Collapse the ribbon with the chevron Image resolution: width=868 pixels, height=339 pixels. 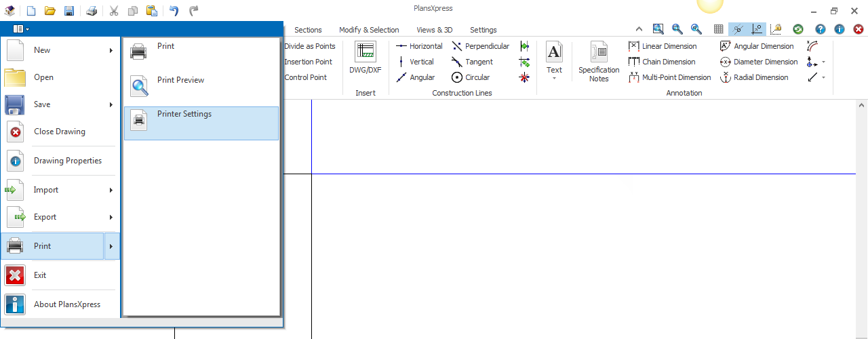point(638,29)
